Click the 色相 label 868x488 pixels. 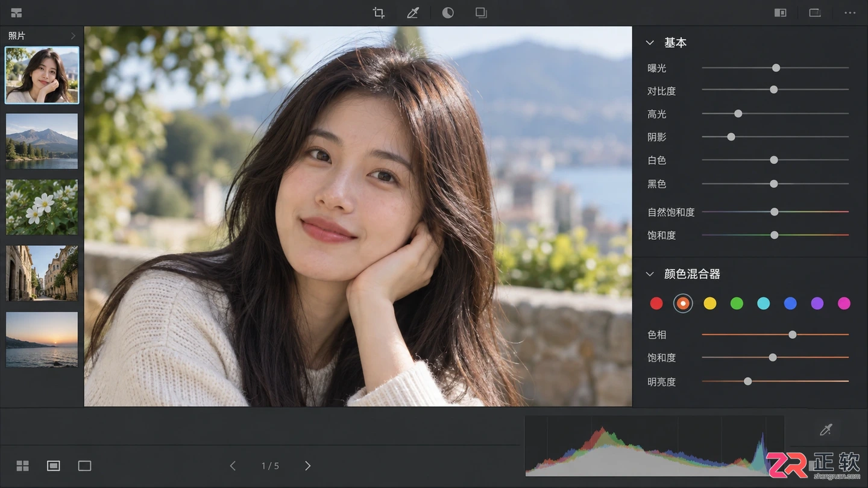(x=657, y=334)
